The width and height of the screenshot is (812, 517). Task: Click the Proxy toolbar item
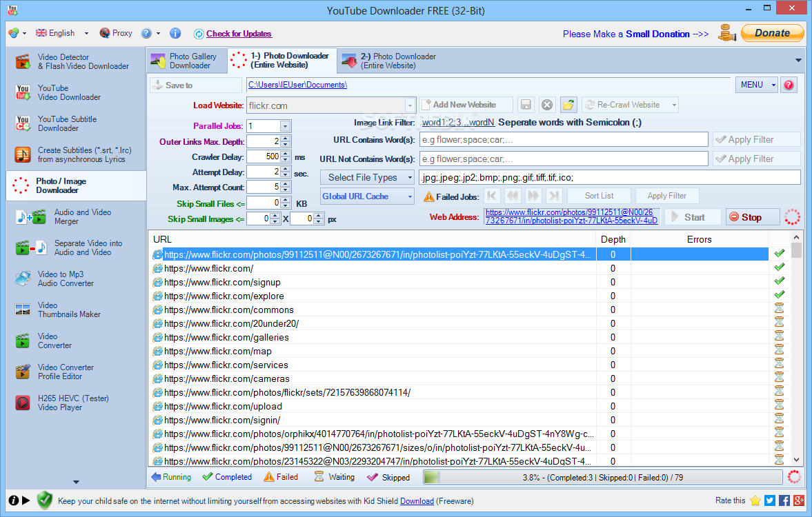(116, 33)
